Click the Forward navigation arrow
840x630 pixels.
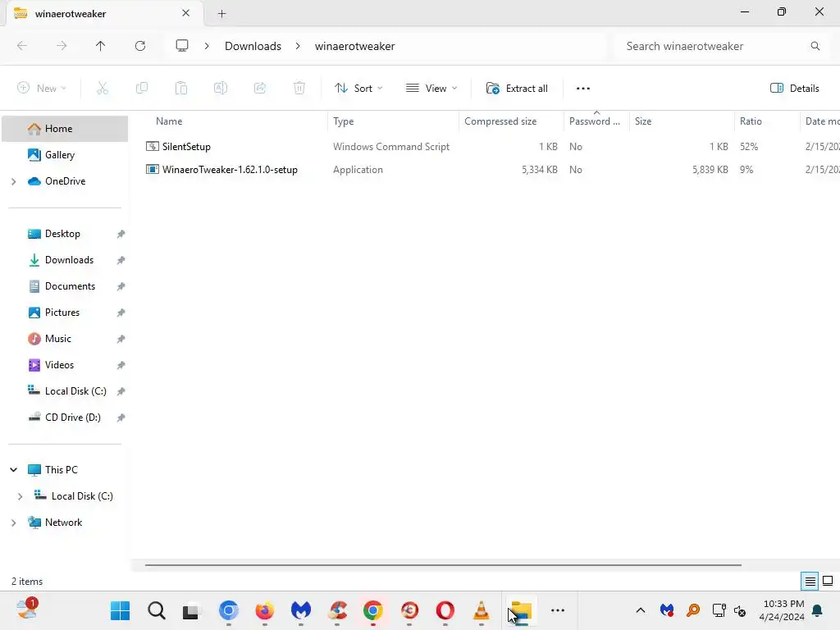[62, 46]
